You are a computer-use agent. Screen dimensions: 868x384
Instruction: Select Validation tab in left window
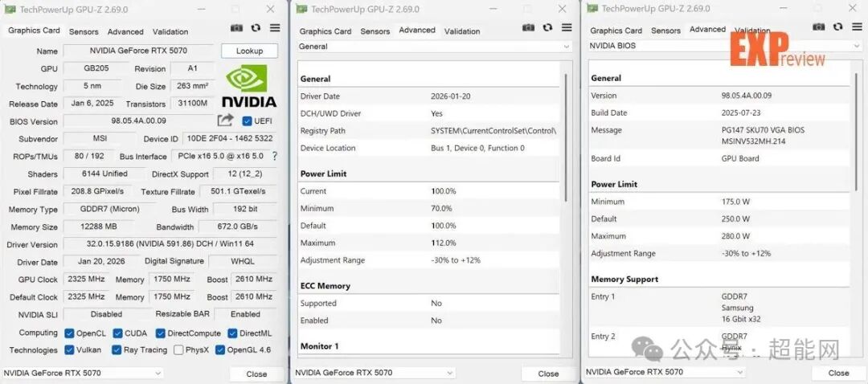pyautogui.click(x=170, y=31)
